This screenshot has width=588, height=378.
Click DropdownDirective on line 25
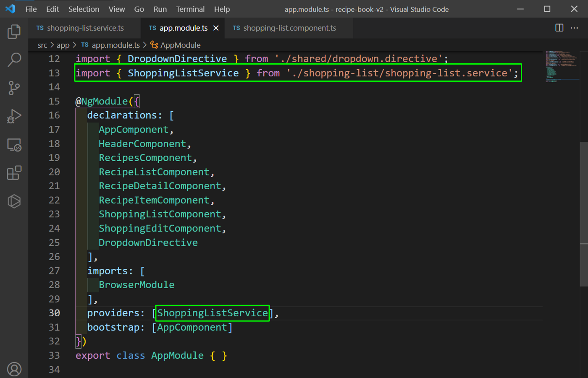(148, 242)
